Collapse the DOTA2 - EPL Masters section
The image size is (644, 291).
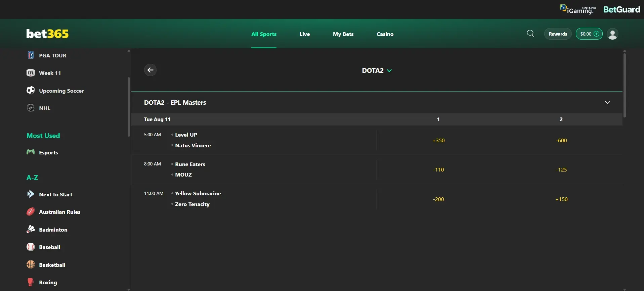tap(607, 102)
